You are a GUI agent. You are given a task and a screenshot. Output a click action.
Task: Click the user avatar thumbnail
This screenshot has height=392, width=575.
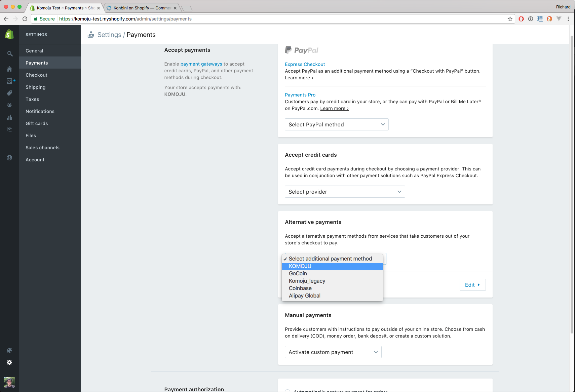9,382
